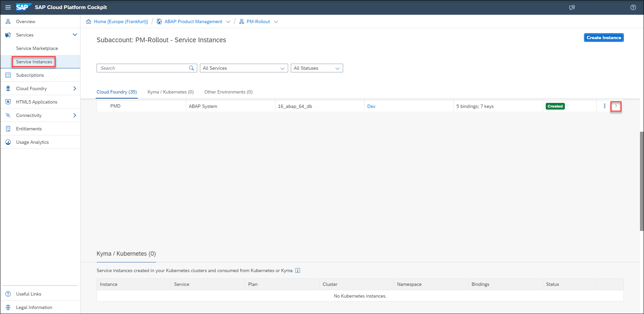Go to Home [Europe (Frankfurt)] breadcrumb
The height and width of the screenshot is (314, 644).
coord(121,21)
